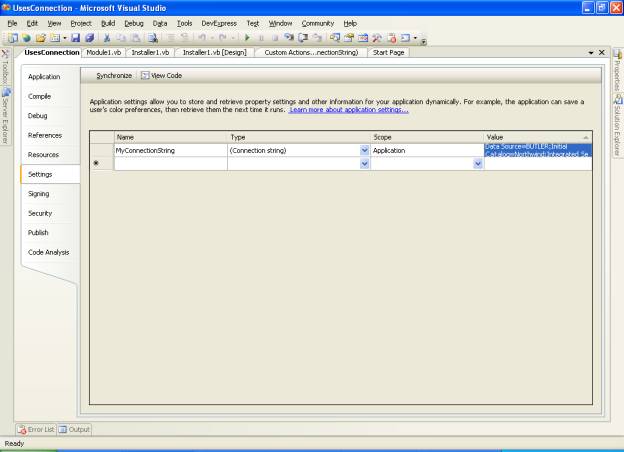Click the toolbar icon right of Toolbox
Viewport: 624px width, 452px height.
point(391,38)
